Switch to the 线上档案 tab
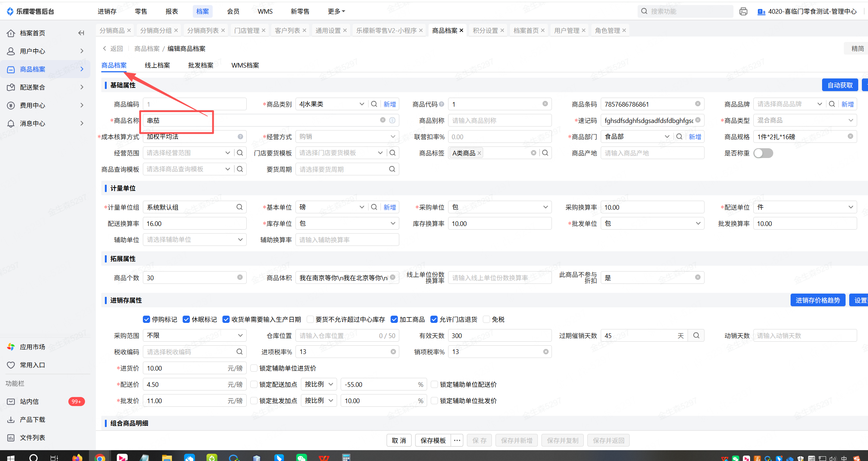The height and width of the screenshot is (461, 868). (x=157, y=65)
